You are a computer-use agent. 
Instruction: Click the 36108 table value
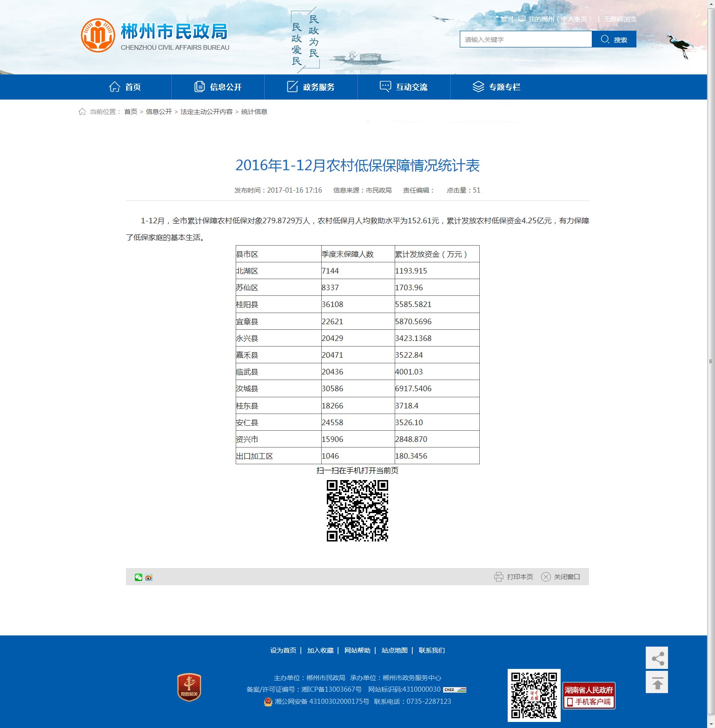[x=332, y=304]
